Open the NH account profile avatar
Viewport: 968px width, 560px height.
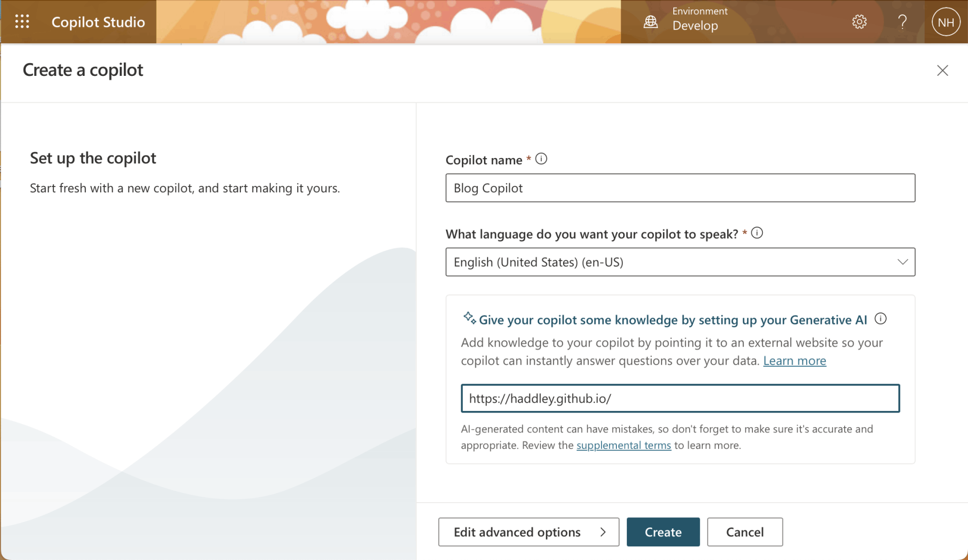click(x=945, y=22)
